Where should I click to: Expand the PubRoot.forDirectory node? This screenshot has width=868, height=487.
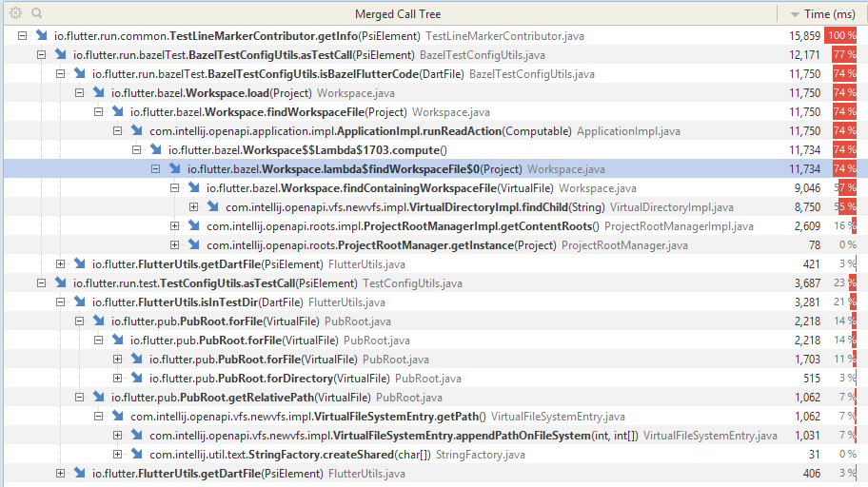coord(117,378)
